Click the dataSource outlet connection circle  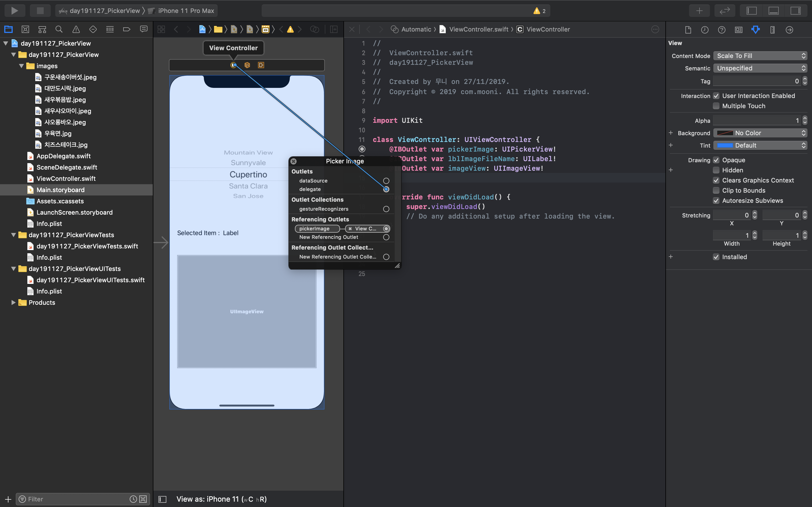click(386, 181)
